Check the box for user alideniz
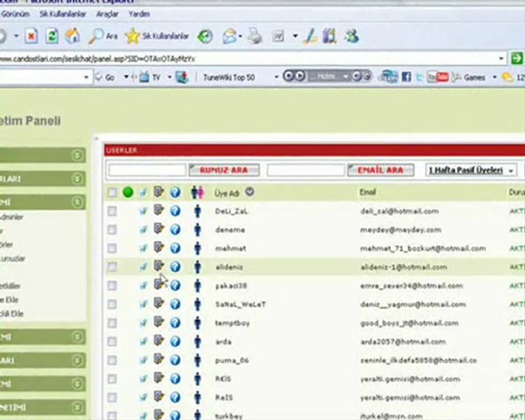This screenshot has height=420, width=525. coord(112,267)
